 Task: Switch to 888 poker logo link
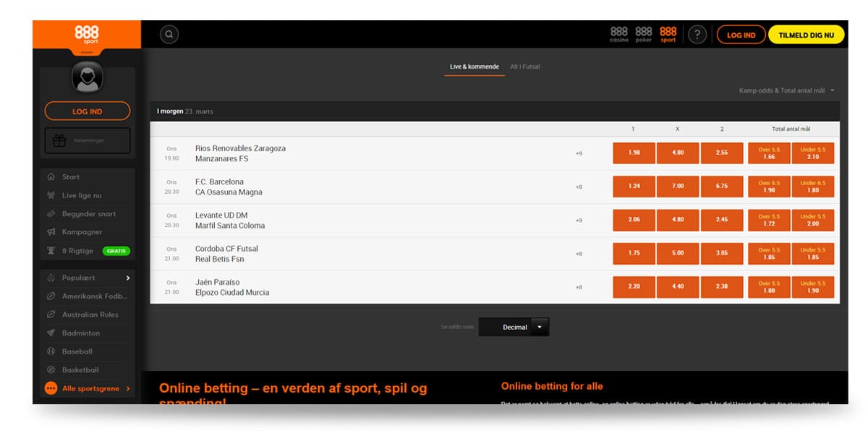644,35
